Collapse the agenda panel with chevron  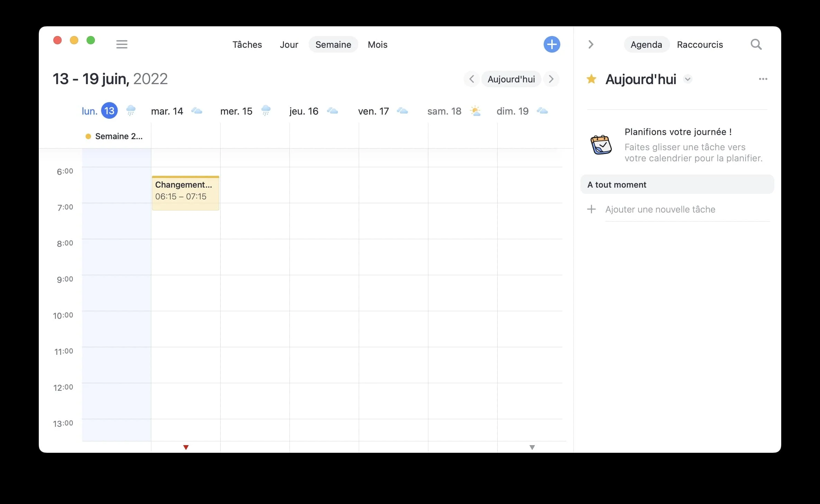(591, 44)
